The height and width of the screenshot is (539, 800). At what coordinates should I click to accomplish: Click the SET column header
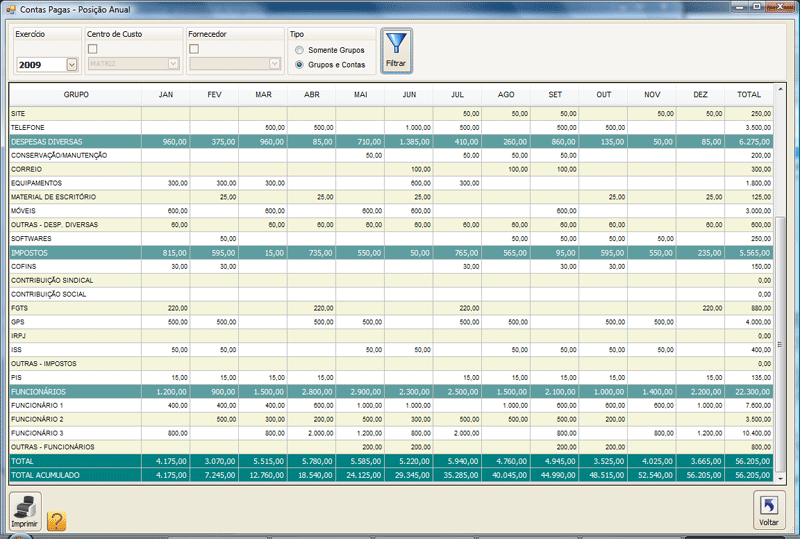coord(555,94)
